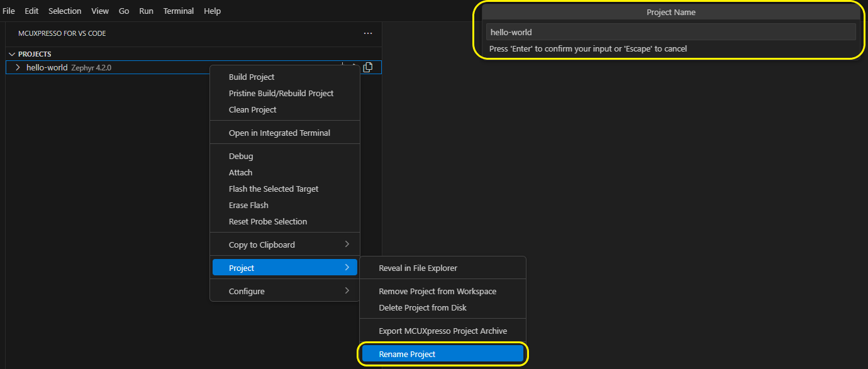Click the copy icon on hello-world row
Screen dimensions: 868x369
click(x=368, y=67)
